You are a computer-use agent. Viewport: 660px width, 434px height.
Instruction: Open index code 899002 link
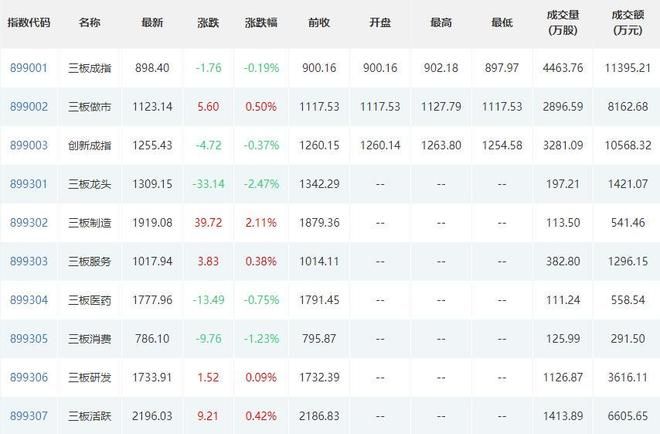coord(29,107)
